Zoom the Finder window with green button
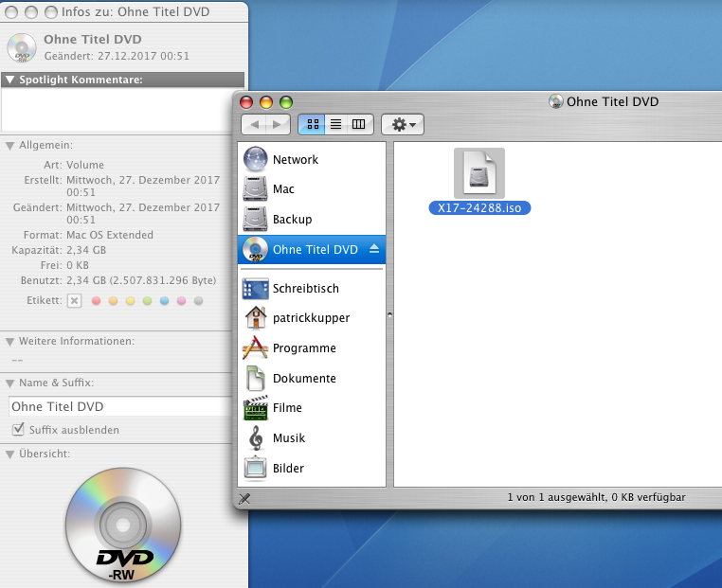This screenshot has width=722, height=588. coord(286,101)
